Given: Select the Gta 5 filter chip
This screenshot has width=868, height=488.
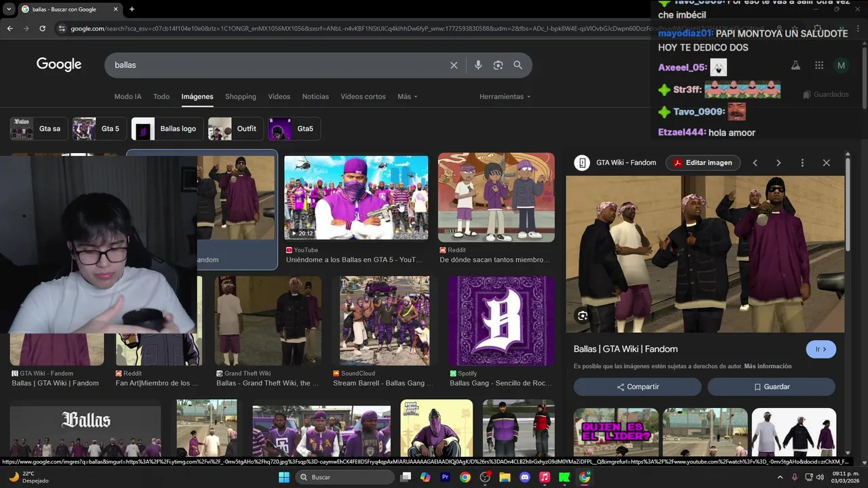Looking at the screenshot, I should [100, 129].
